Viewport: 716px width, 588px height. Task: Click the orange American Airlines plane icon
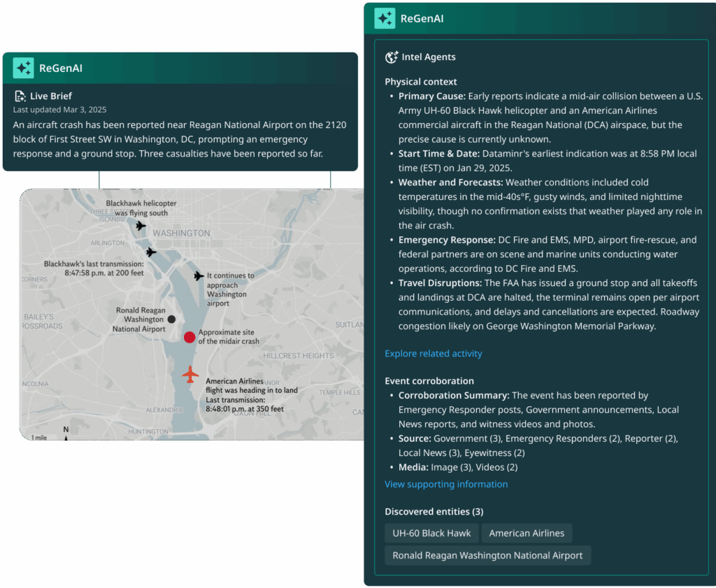pyautogui.click(x=190, y=375)
